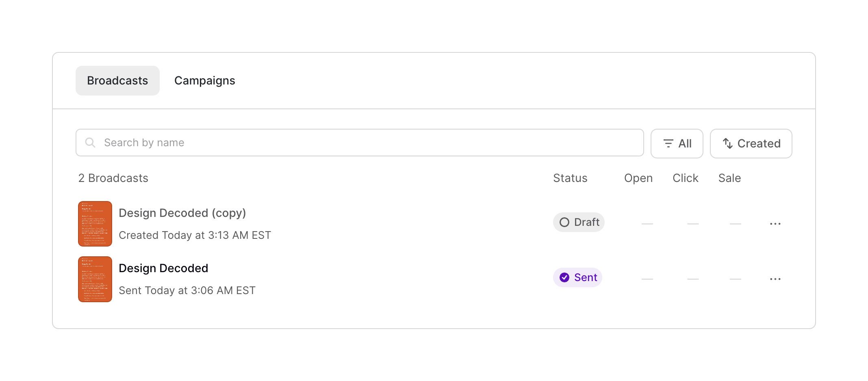This screenshot has width=868, height=381.
Task: Click the filter lines icon
Action: coord(668,143)
